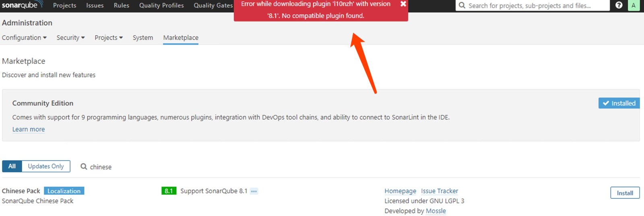Click the search magnifier in top bar
The width and height of the screenshot is (644, 216).
pyautogui.click(x=462, y=5)
